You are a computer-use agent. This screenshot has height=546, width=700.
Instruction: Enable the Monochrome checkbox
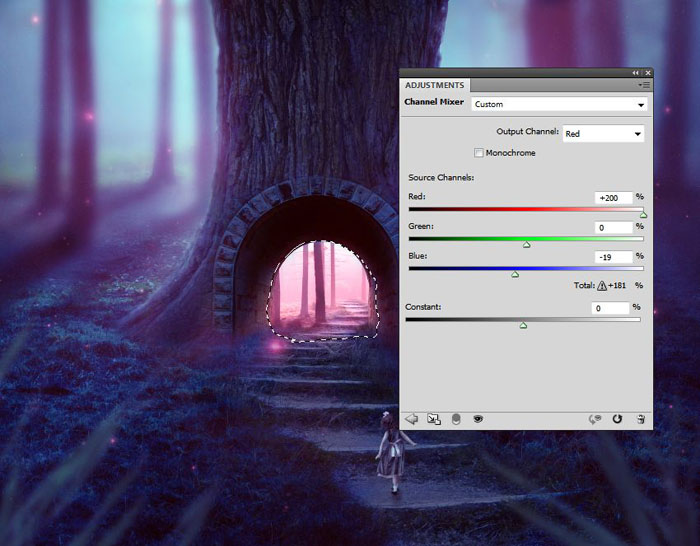click(479, 153)
